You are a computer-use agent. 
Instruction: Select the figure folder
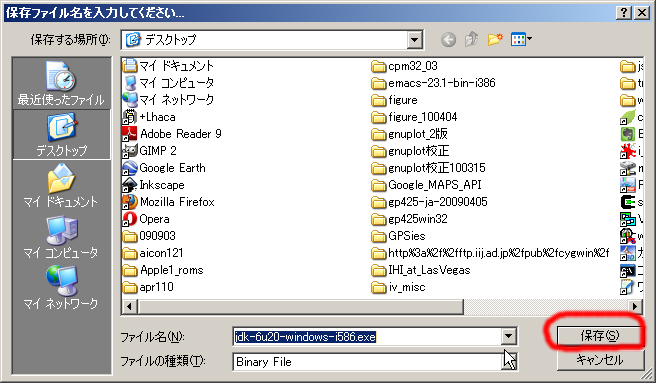[395, 100]
